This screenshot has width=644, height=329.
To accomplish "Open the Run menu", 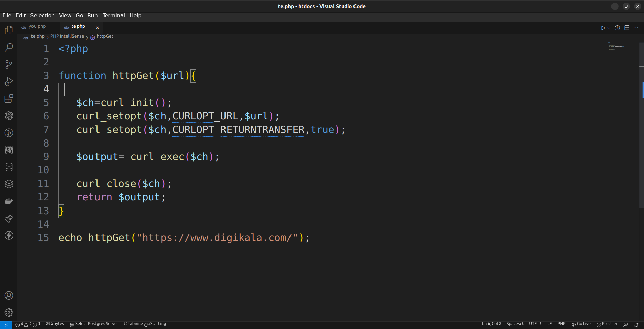I will pyautogui.click(x=92, y=15).
